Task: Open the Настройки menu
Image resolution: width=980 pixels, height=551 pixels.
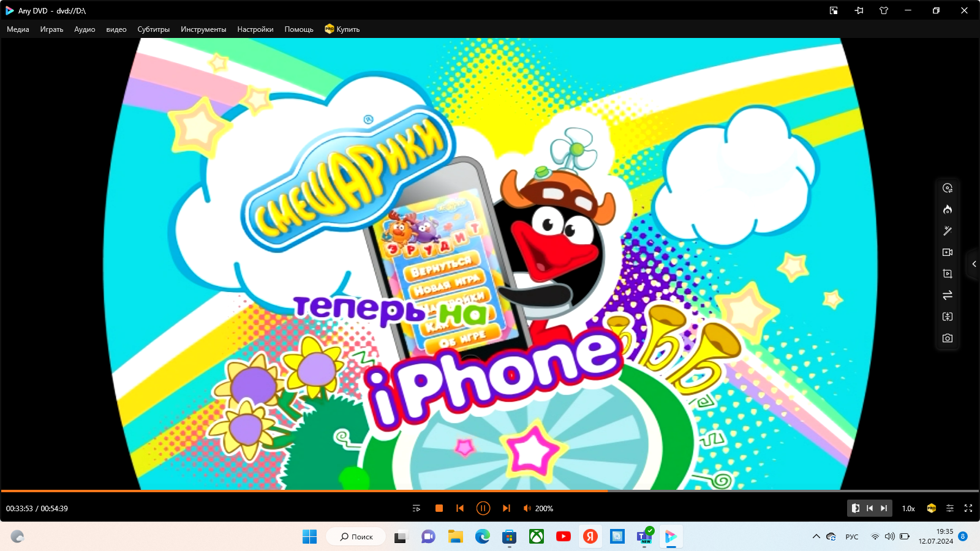Action: tap(255, 29)
